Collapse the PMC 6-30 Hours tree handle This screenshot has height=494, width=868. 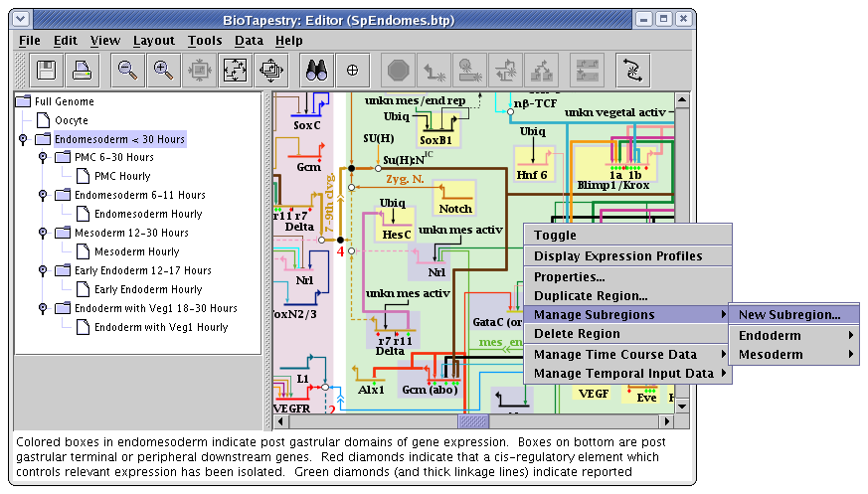click(43, 158)
